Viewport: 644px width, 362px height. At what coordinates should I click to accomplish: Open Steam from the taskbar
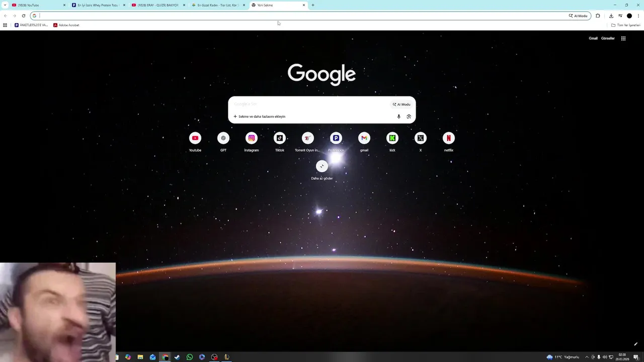coord(177,357)
